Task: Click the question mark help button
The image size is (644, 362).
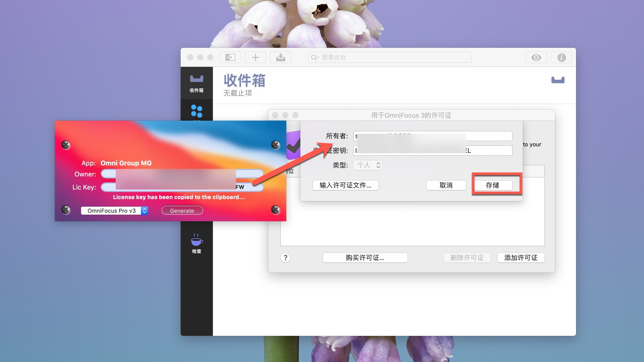Action: click(285, 258)
